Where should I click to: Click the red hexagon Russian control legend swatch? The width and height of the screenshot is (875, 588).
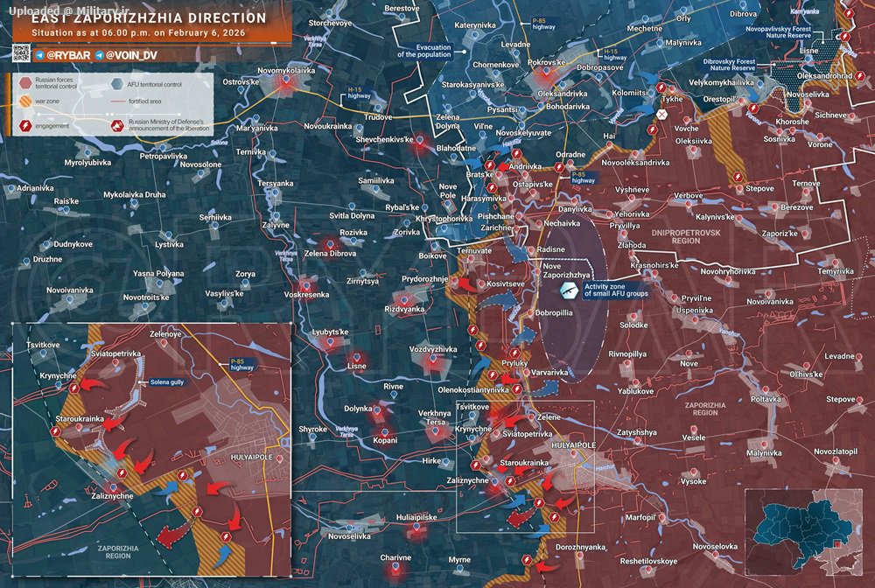pos(25,83)
